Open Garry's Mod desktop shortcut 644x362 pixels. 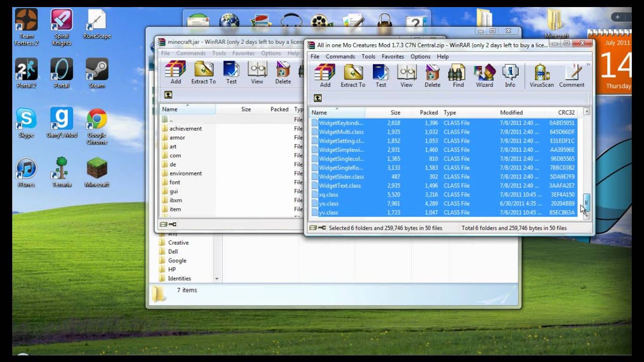click(x=61, y=123)
